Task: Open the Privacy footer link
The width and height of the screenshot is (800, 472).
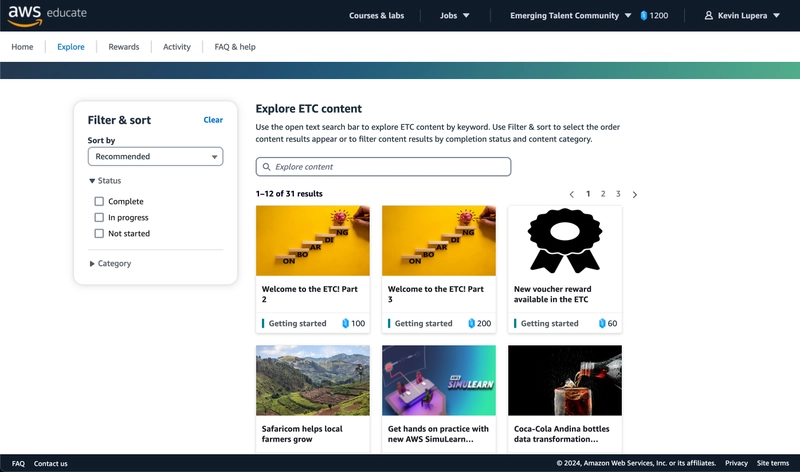Action: click(736, 463)
